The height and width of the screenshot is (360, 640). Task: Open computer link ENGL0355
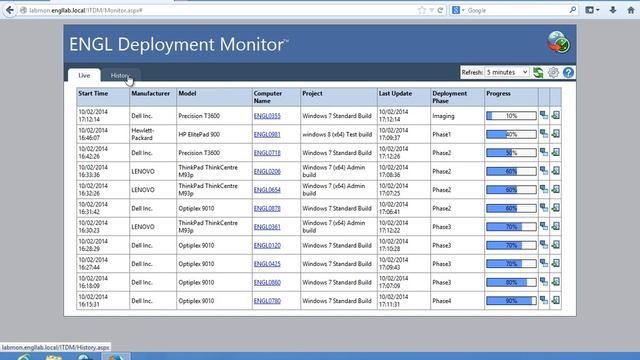[x=267, y=116]
